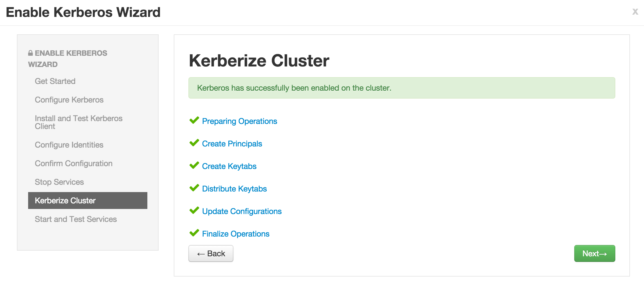Viewport: 644px width, 294px height.
Task: Go to the Get Started step
Action: [x=55, y=81]
